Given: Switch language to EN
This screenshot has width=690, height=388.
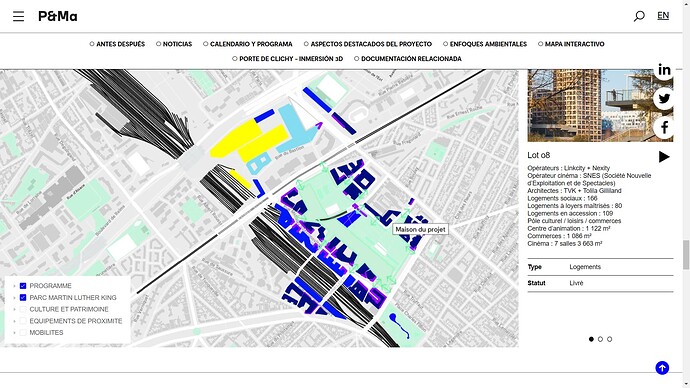Looking at the screenshot, I should click(663, 15).
